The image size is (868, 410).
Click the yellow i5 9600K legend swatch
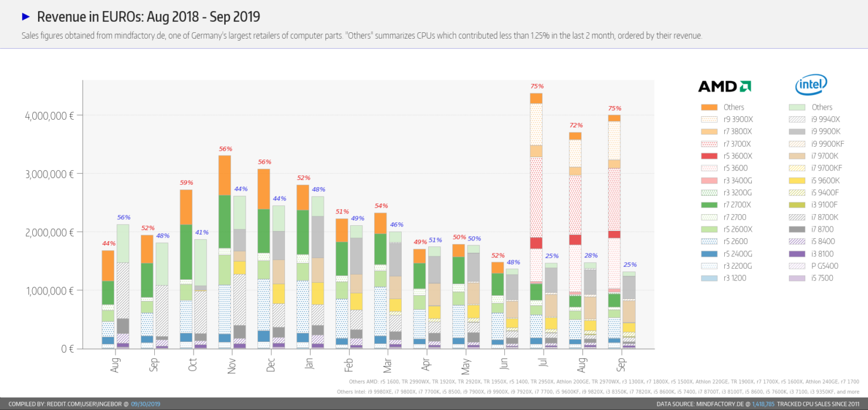[797, 181]
